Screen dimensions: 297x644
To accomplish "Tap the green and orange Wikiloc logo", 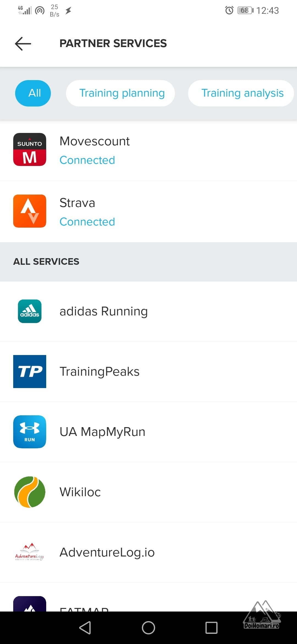I will click(x=30, y=492).
